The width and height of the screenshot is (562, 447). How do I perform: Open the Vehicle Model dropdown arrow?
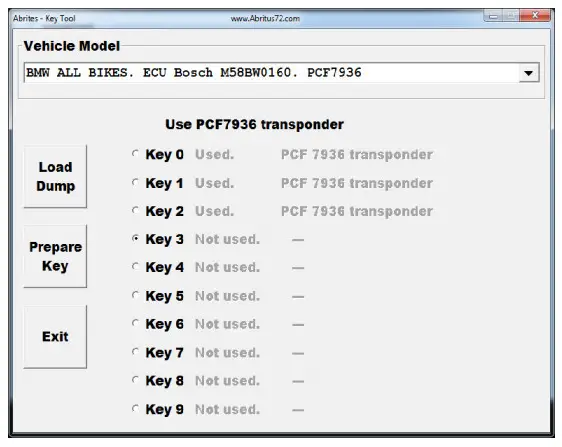tap(529, 73)
